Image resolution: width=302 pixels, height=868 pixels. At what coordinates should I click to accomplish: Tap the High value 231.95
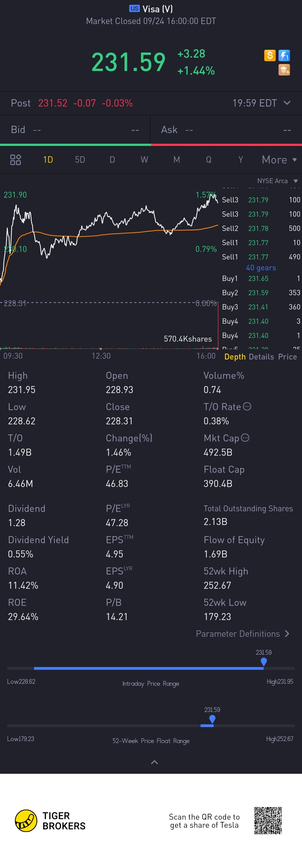(22, 389)
